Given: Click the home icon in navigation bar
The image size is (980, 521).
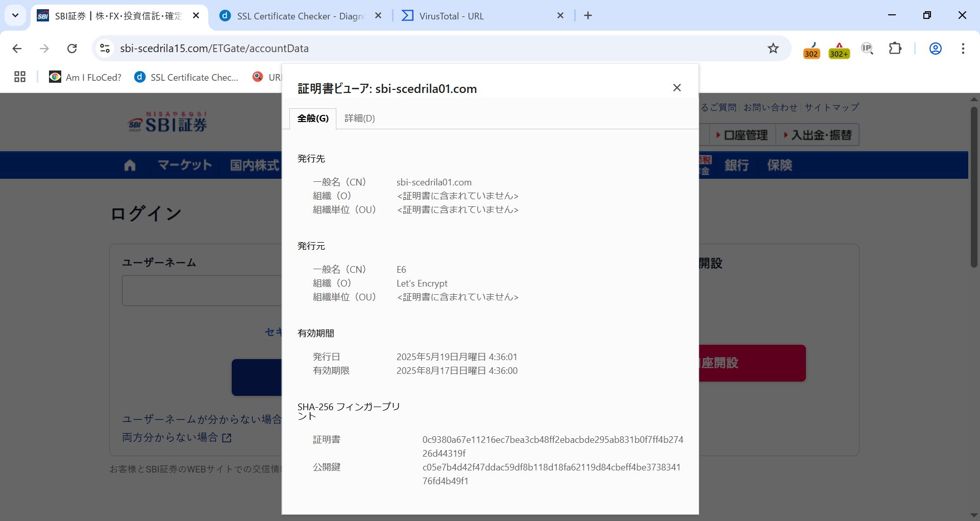Looking at the screenshot, I should click(x=130, y=165).
